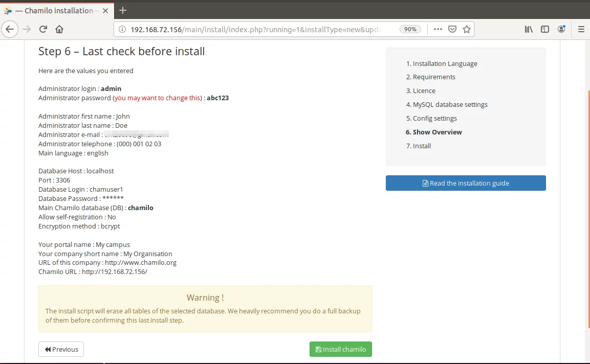This screenshot has height=364, width=590.
Task: Click the Administrator first name John line
Action: pyautogui.click(x=84, y=117)
